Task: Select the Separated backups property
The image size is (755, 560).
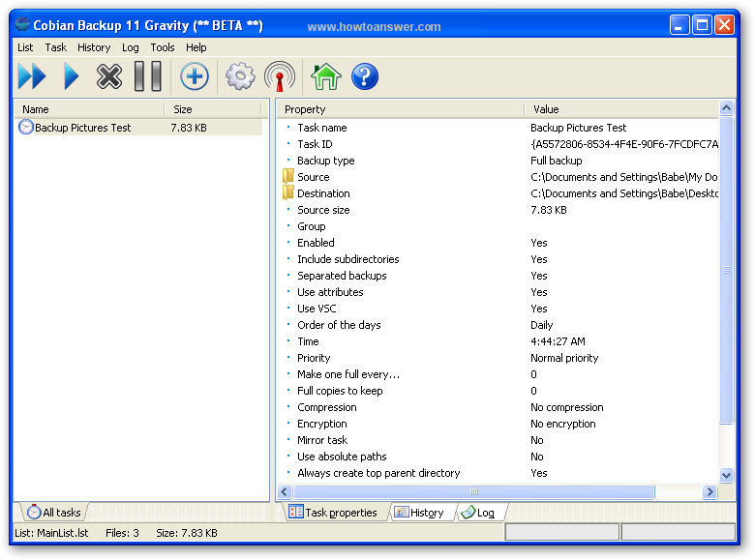Action: [x=498, y=276]
